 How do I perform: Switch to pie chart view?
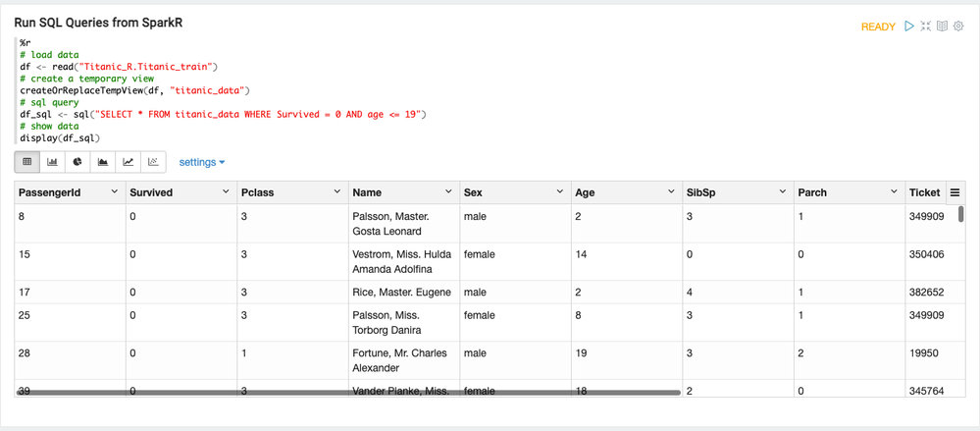pos(77,162)
